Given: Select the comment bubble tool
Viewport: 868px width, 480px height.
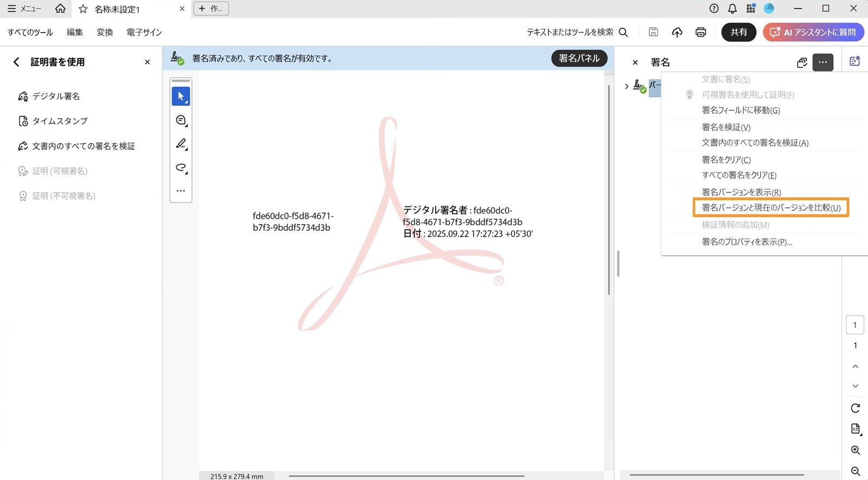Looking at the screenshot, I should [x=181, y=120].
